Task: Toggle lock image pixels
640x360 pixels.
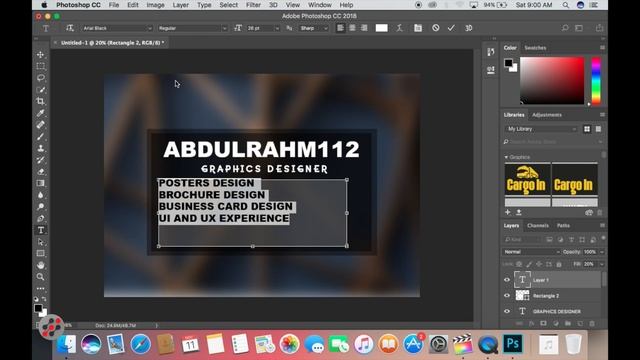Action: (x=529, y=264)
